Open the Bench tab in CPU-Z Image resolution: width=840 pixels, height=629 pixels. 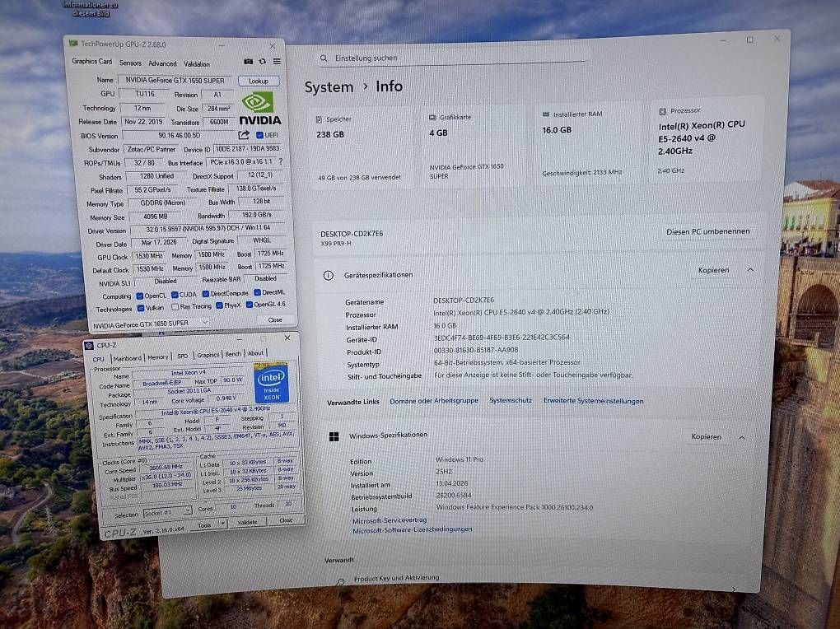tap(233, 354)
